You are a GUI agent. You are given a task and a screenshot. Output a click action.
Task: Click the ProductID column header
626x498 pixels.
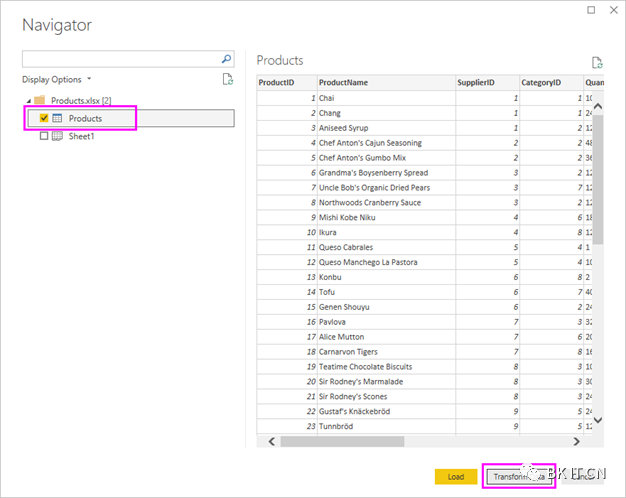point(287,83)
